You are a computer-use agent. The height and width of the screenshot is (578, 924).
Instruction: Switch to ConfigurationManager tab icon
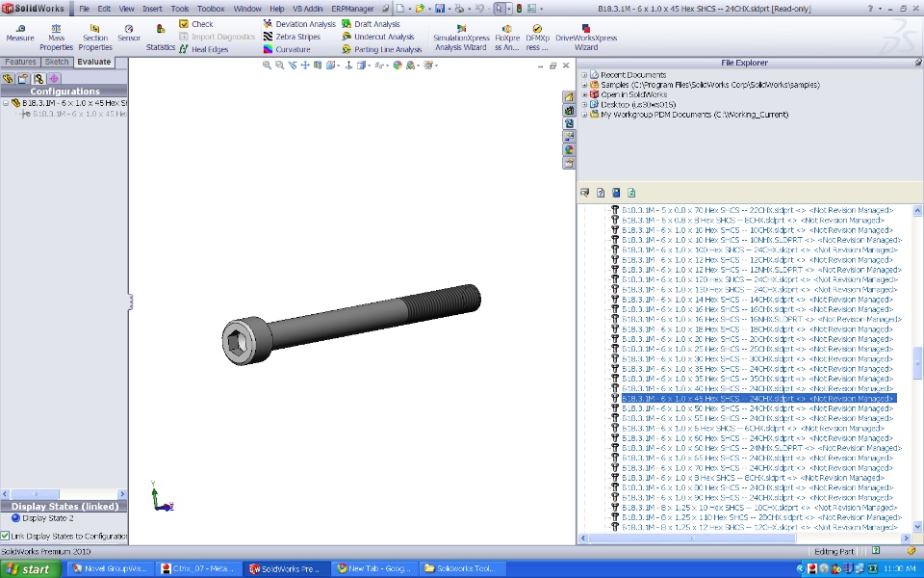38,78
